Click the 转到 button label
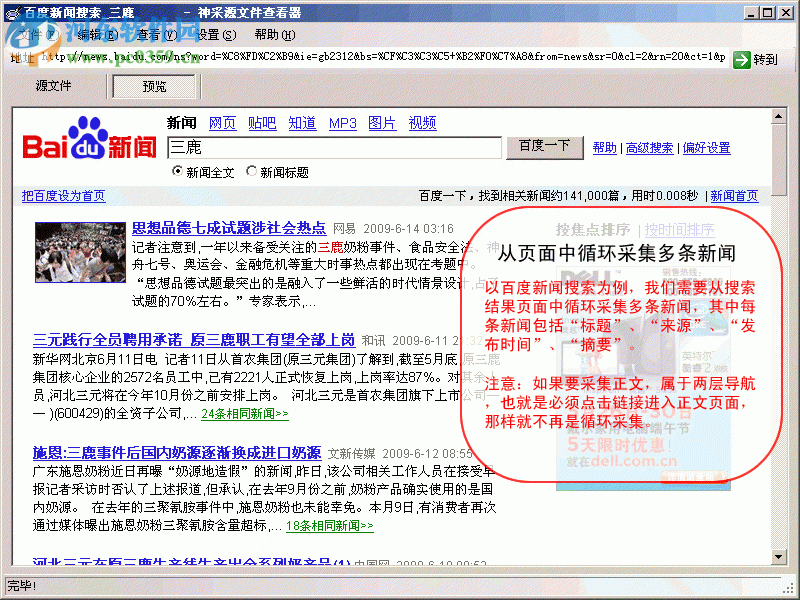The width and height of the screenshot is (800, 600). click(765, 60)
